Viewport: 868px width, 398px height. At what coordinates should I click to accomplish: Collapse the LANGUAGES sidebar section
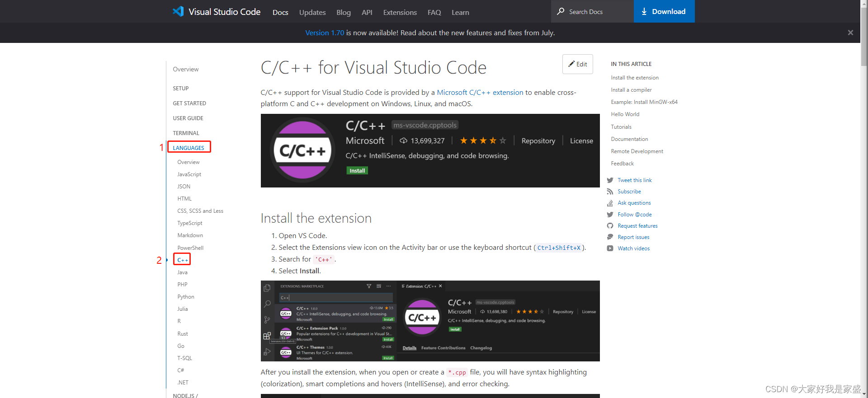pyautogui.click(x=189, y=148)
